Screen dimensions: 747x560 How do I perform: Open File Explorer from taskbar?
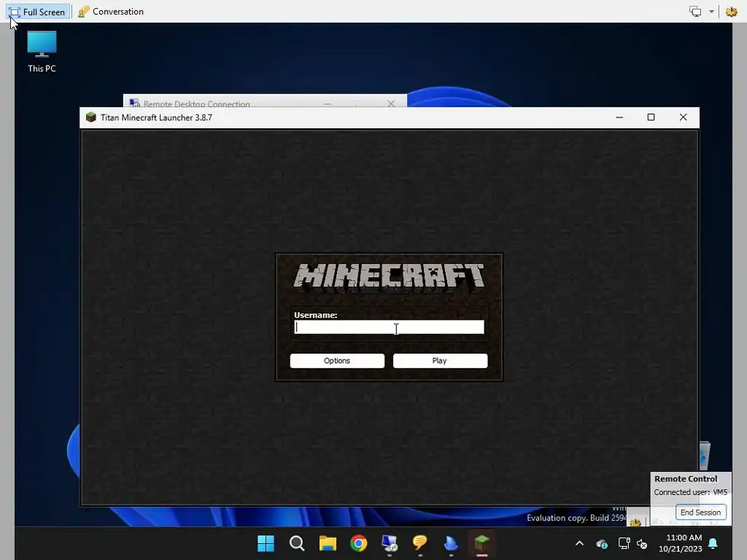pos(328,543)
